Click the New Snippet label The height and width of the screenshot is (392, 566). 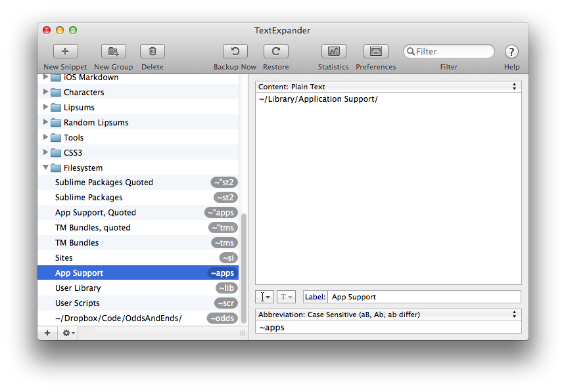65,67
